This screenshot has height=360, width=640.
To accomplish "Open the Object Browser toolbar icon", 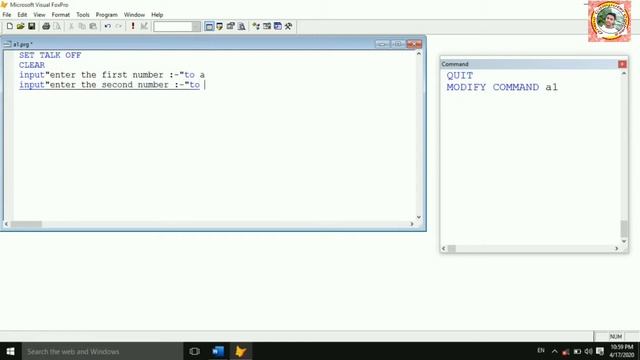I will [267, 27].
